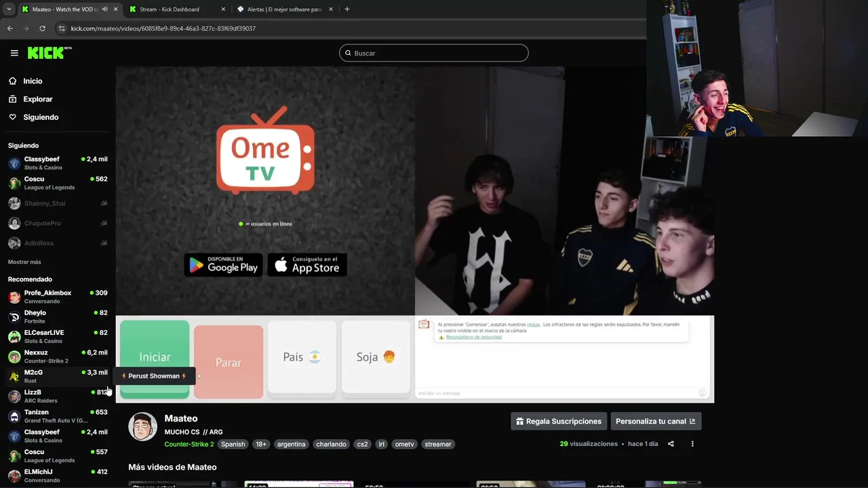Click the Kick logo
868x488 pixels.
click(50, 53)
